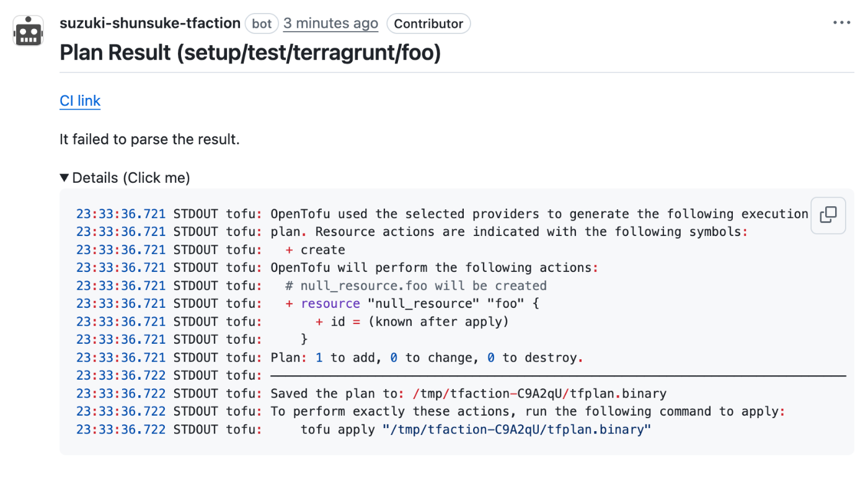
Task: Open the CI link
Action: tap(80, 101)
